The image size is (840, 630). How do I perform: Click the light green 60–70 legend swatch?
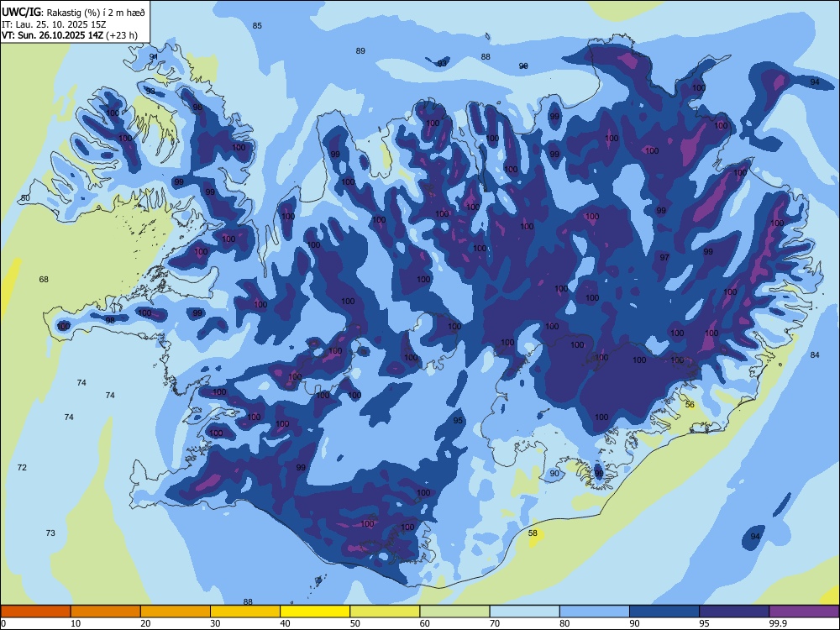coord(454,612)
